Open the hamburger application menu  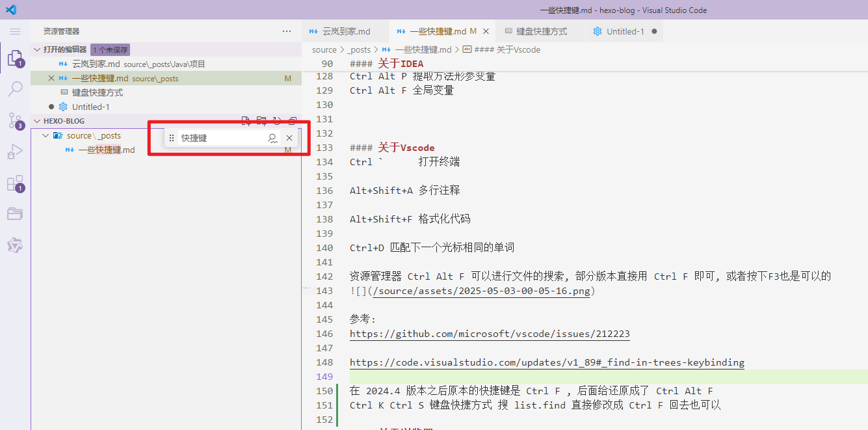pyautogui.click(x=15, y=31)
